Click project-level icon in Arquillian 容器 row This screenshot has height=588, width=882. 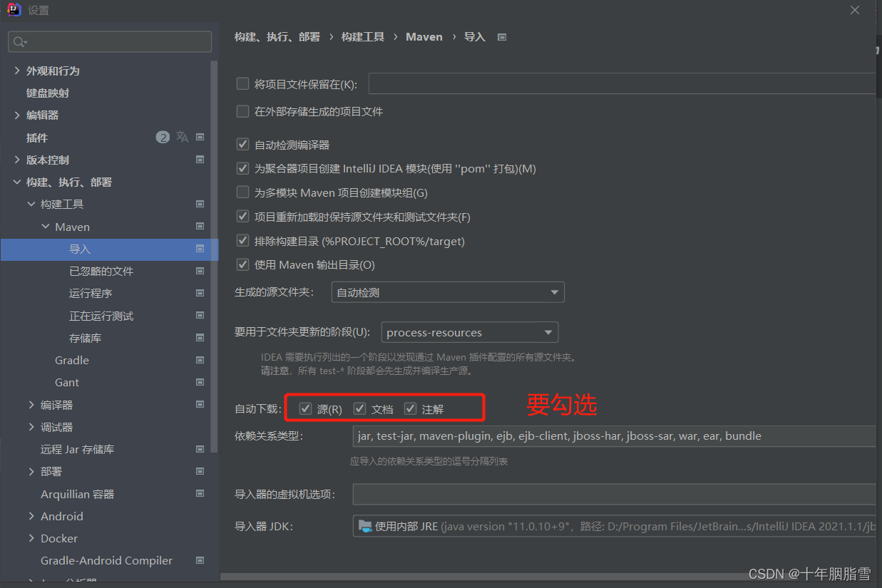pyautogui.click(x=200, y=494)
